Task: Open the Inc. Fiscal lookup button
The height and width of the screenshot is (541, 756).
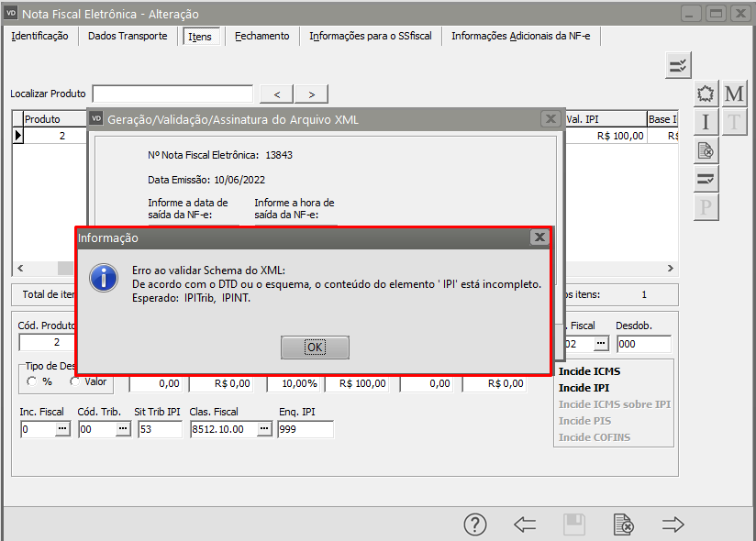Action: [x=62, y=429]
